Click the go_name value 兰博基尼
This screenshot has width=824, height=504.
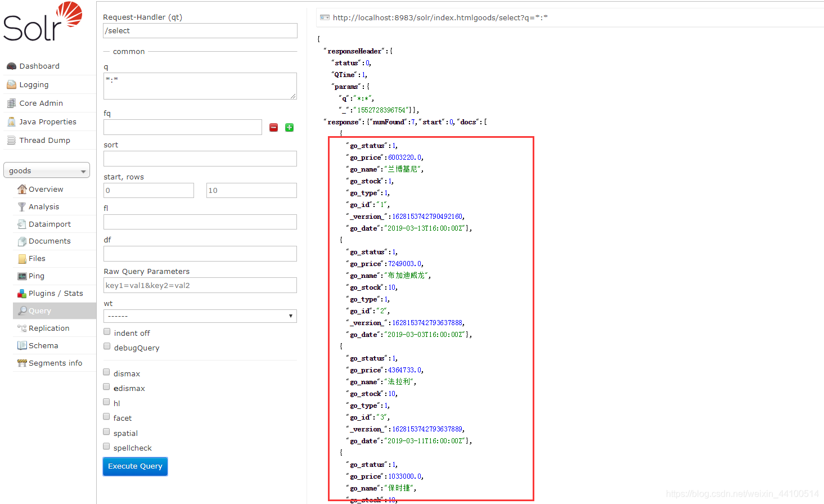[403, 169]
